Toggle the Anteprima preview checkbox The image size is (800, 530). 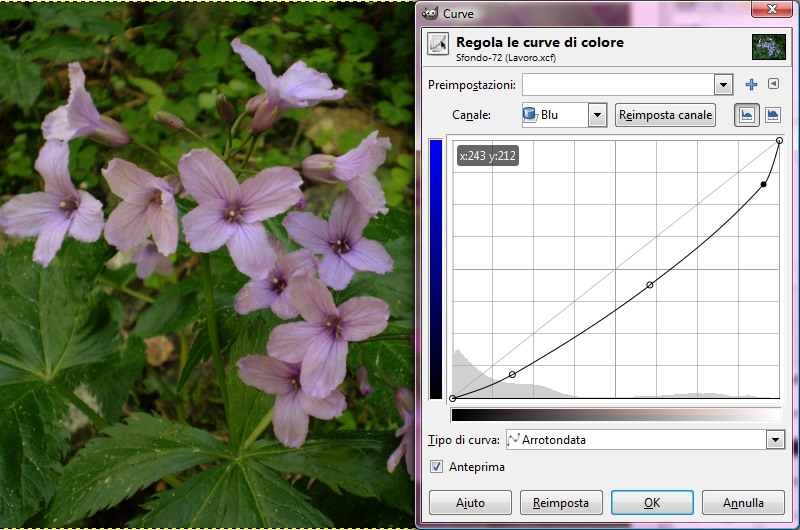click(x=436, y=467)
